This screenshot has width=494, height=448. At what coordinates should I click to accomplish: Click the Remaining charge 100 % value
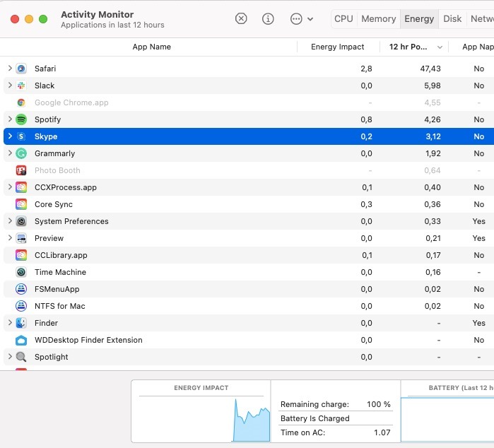pyautogui.click(x=379, y=404)
